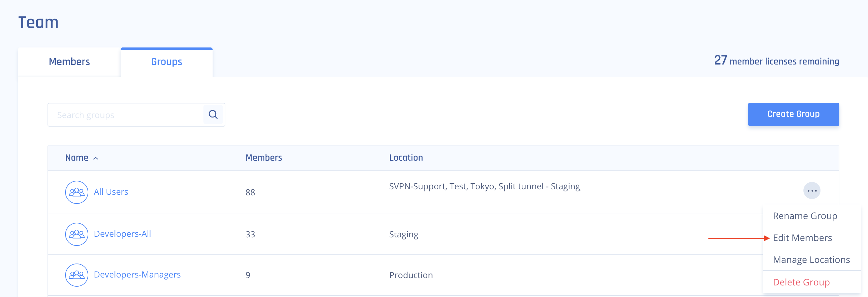Click the Developers-Managers group icon
The width and height of the screenshot is (868, 297).
coord(76,275)
